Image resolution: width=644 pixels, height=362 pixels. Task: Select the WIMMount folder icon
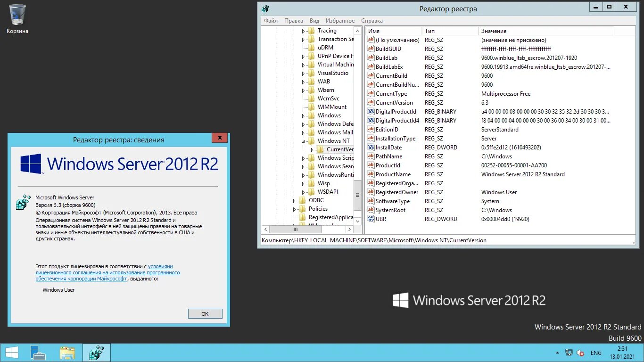click(x=311, y=107)
